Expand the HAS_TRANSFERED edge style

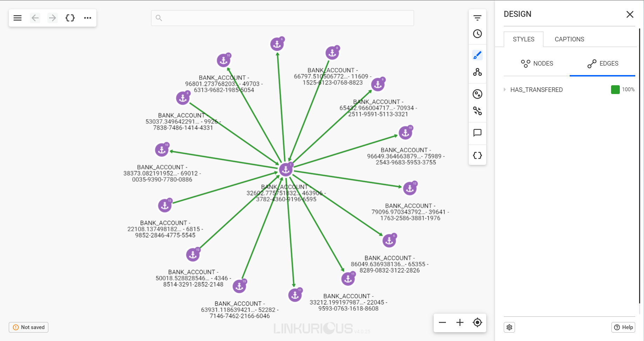pos(505,90)
